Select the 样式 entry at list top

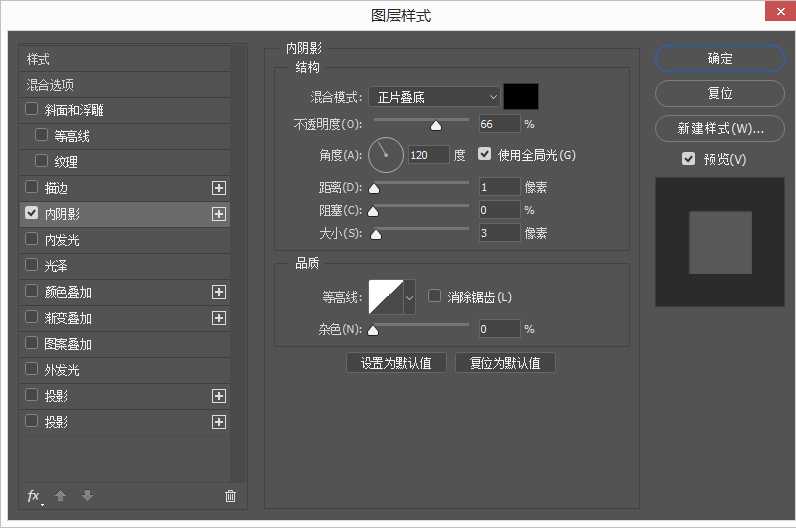tap(38, 59)
